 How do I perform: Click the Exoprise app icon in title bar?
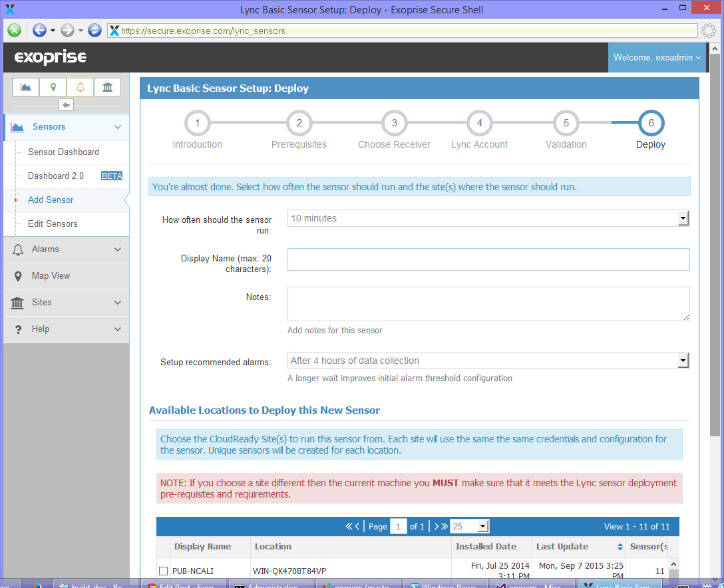(x=10, y=9)
